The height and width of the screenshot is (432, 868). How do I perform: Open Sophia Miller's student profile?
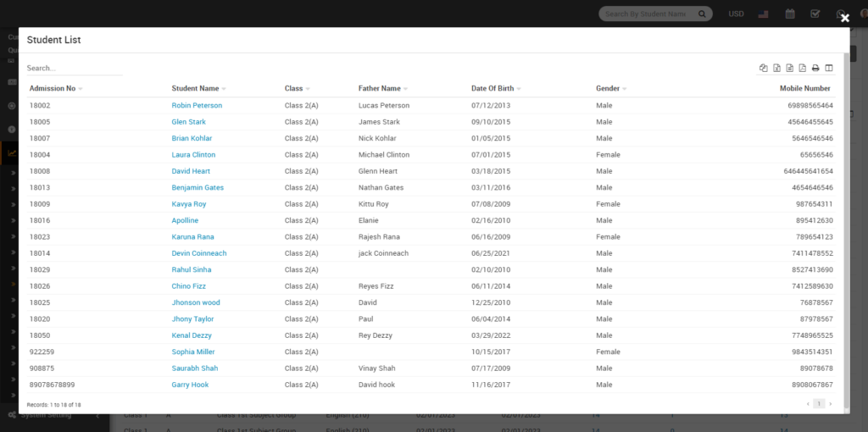[193, 352]
